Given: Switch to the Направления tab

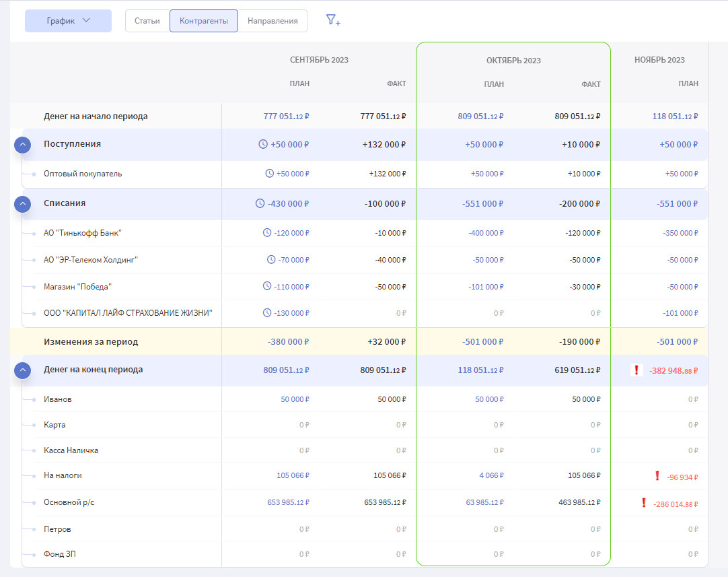Looking at the screenshot, I should click(272, 21).
